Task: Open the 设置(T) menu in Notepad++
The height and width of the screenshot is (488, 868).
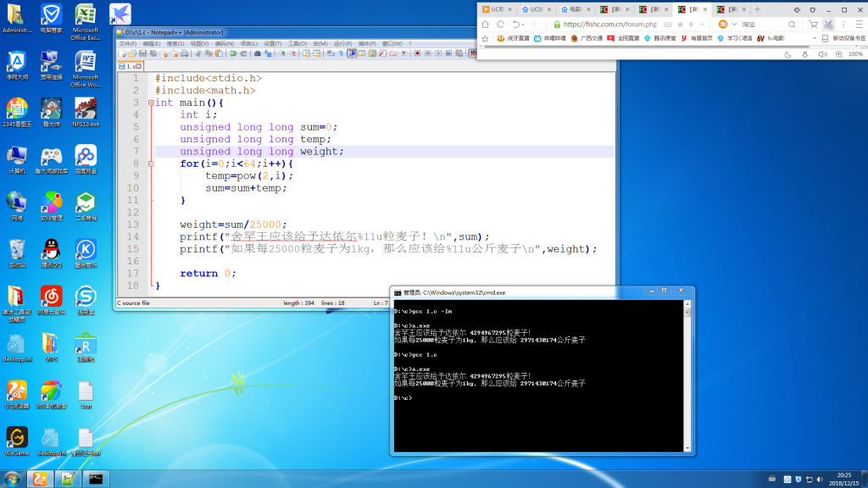Action: click(272, 44)
